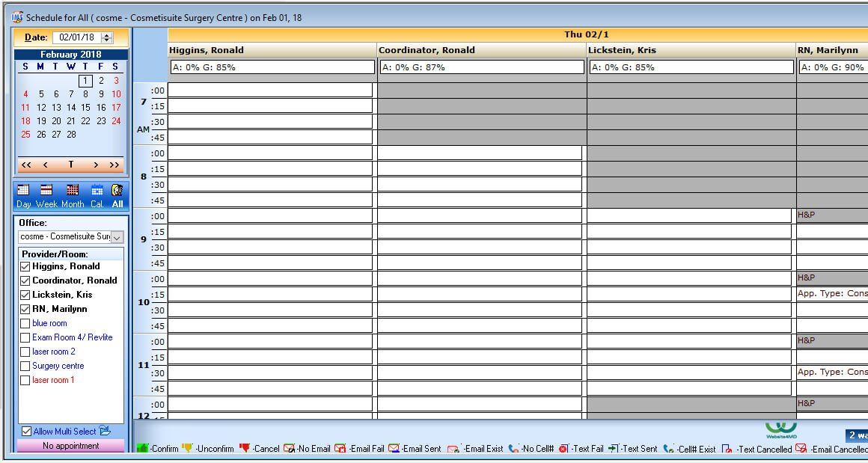Click the Confirm legend icon
The height and width of the screenshot is (463, 868).
coord(141,448)
